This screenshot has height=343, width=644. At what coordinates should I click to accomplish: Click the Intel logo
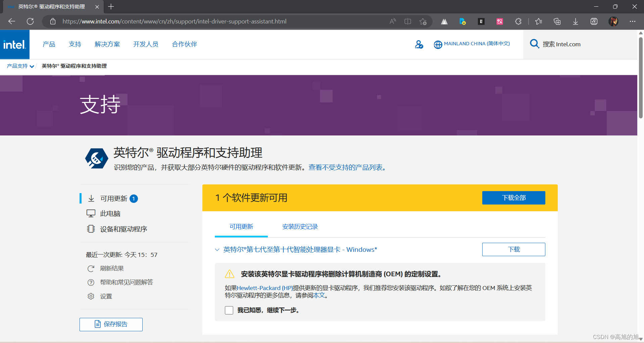pyautogui.click(x=15, y=44)
